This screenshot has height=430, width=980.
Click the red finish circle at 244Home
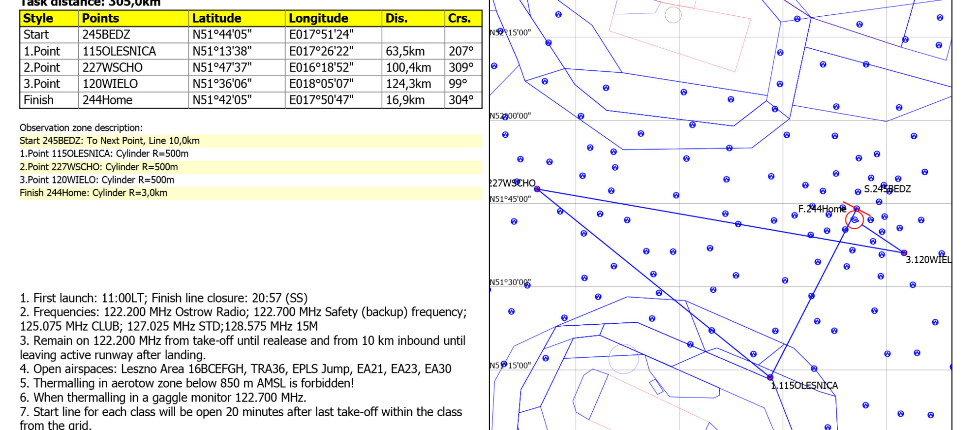click(x=855, y=219)
